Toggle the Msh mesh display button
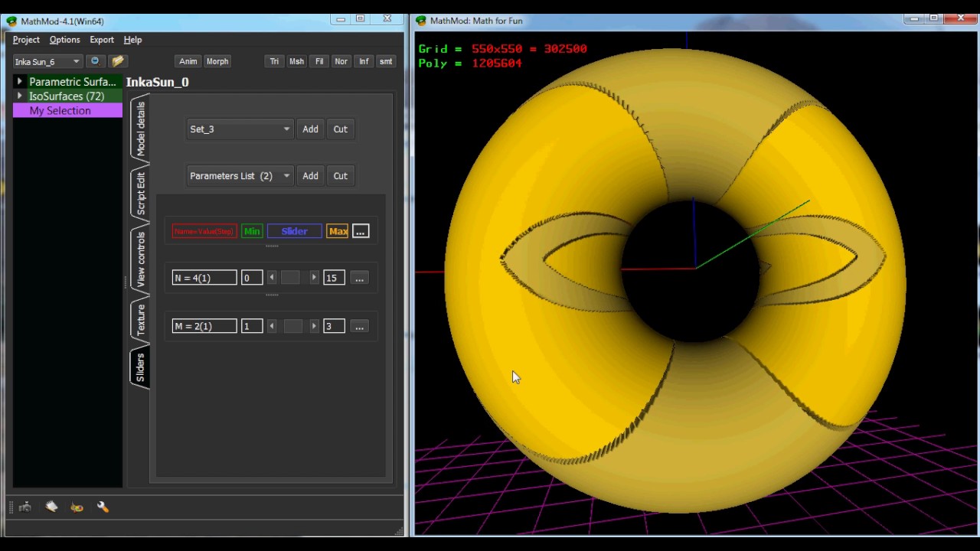Viewport: 980px width, 551px height. [x=296, y=61]
